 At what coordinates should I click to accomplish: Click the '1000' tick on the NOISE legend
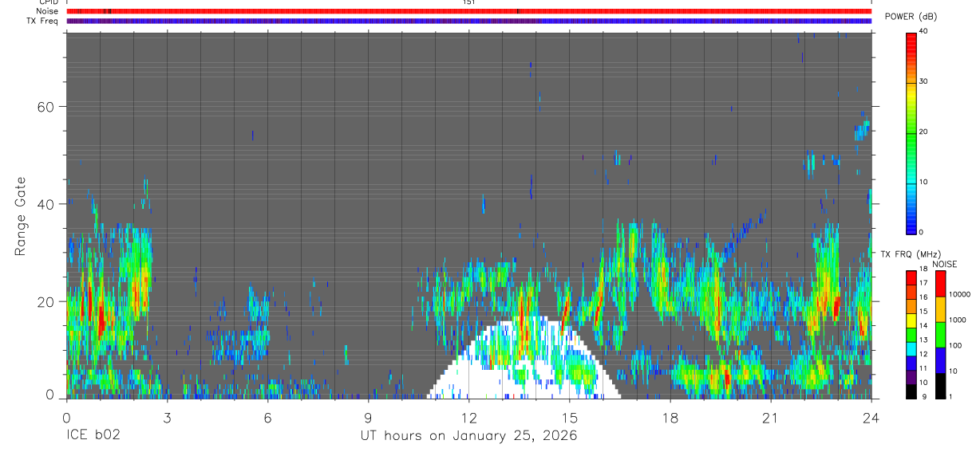958,320
